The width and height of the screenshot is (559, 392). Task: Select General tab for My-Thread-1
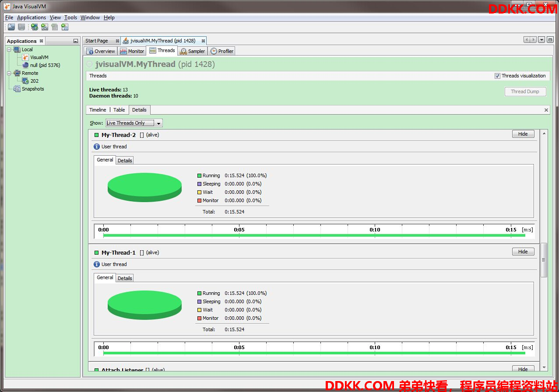click(105, 278)
